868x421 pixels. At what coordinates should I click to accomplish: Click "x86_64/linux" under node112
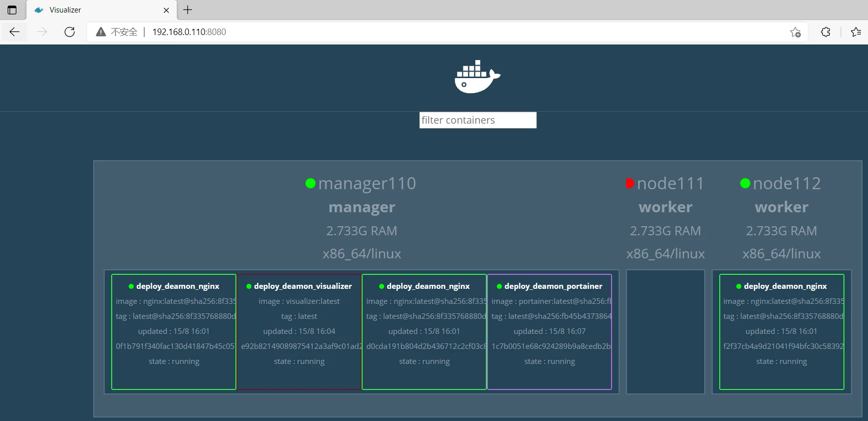pyautogui.click(x=782, y=254)
